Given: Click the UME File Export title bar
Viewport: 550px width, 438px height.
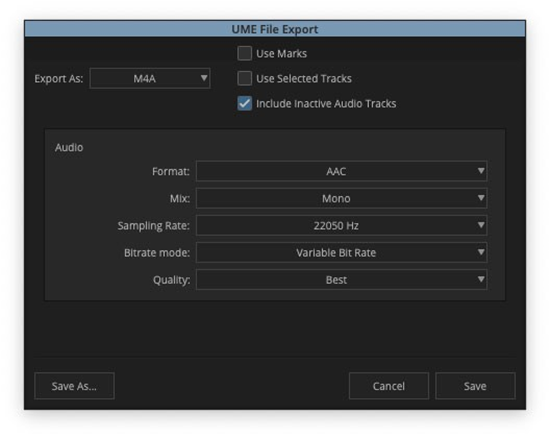Looking at the screenshot, I should [x=275, y=29].
